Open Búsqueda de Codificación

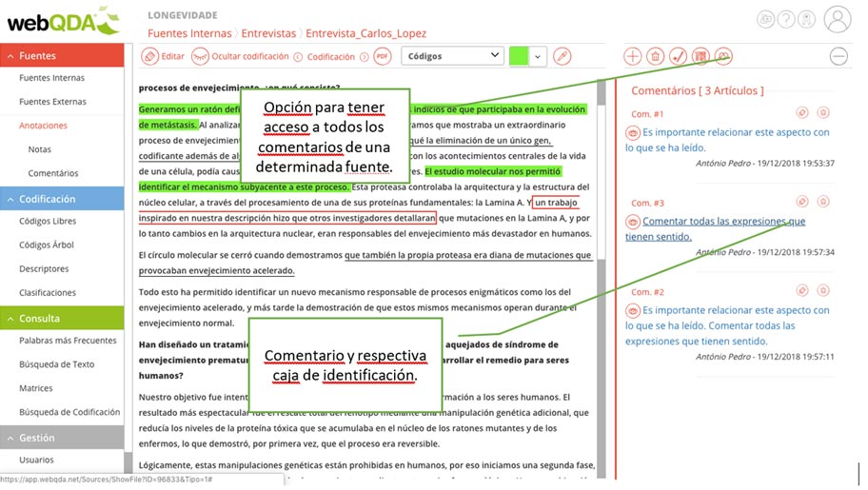click(69, 412)
